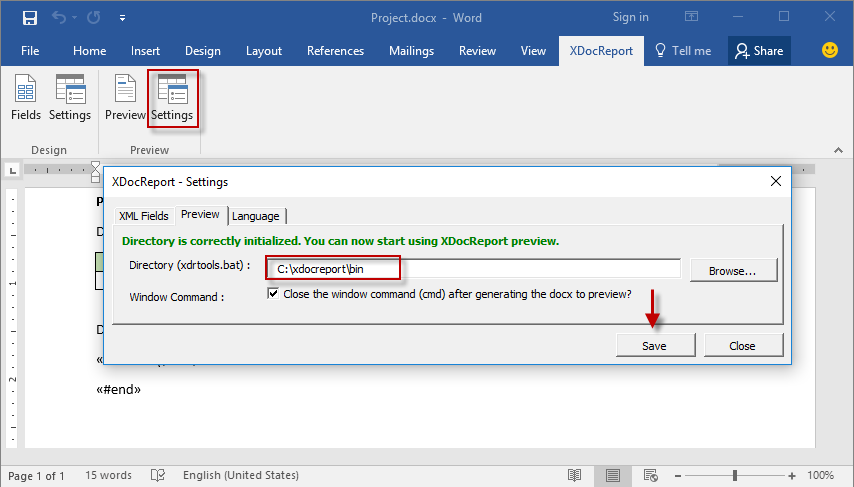This screenshot has height=487, width=854.
Task: Switch to the XML Fields tab
Action: [143, 216]
